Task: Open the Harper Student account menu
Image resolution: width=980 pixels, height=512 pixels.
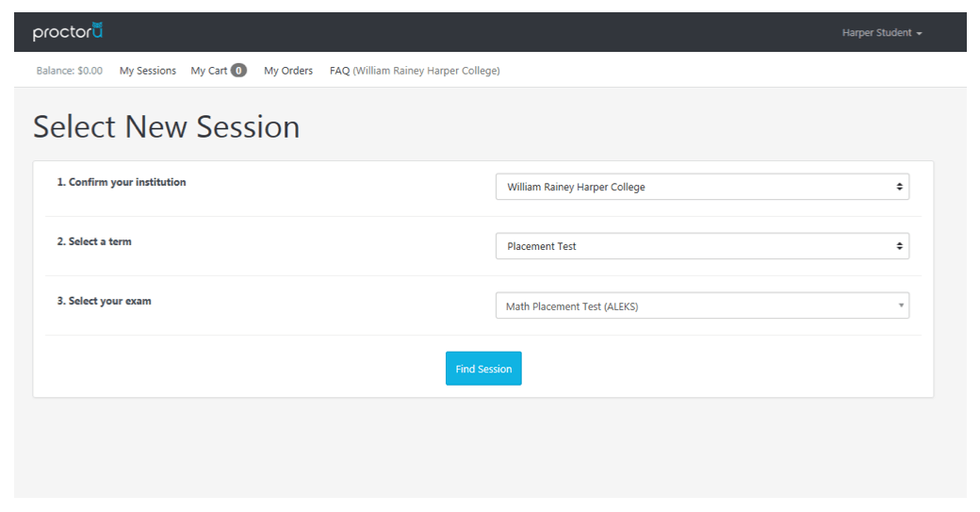Action: (x=881, y=32)
